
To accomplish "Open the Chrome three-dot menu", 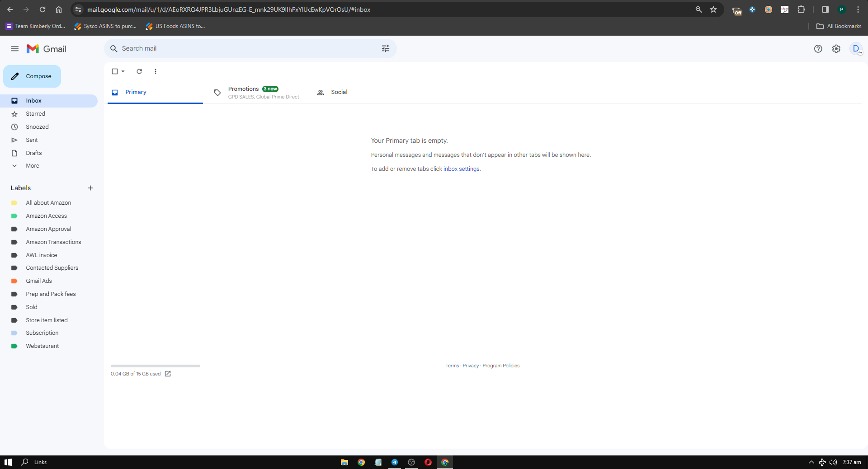I will (858, 9).
